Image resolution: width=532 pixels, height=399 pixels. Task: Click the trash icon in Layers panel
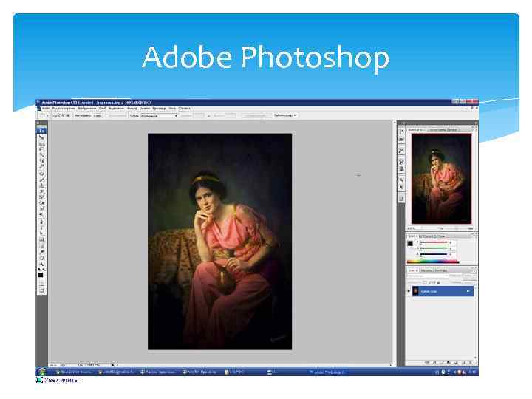click(471, 362)
